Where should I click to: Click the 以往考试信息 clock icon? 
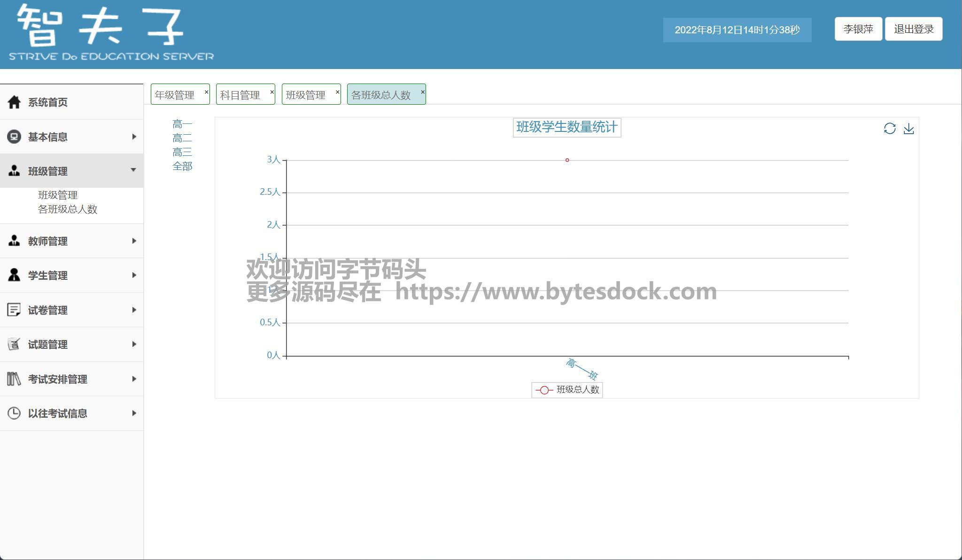click(14, 413)
